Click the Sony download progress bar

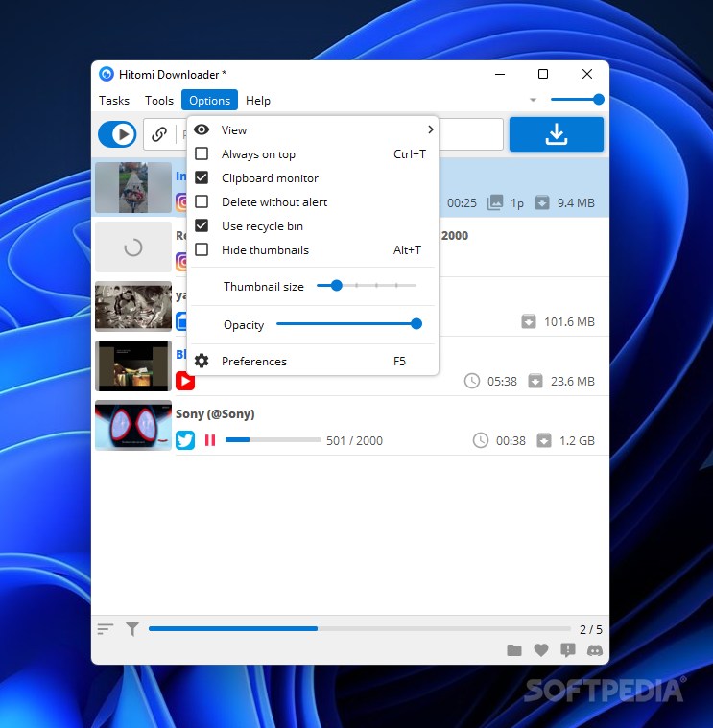(273, 439)
